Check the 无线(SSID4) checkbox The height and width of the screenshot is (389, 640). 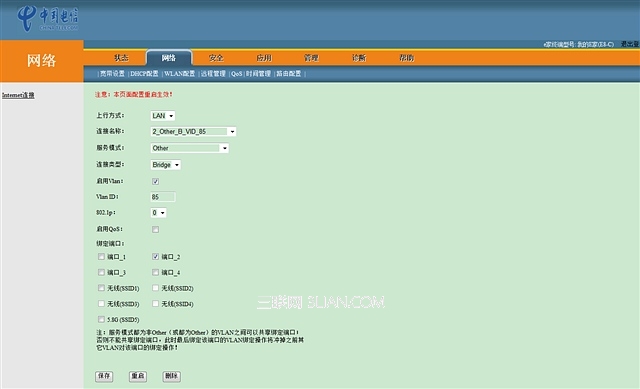click(156, 304)
